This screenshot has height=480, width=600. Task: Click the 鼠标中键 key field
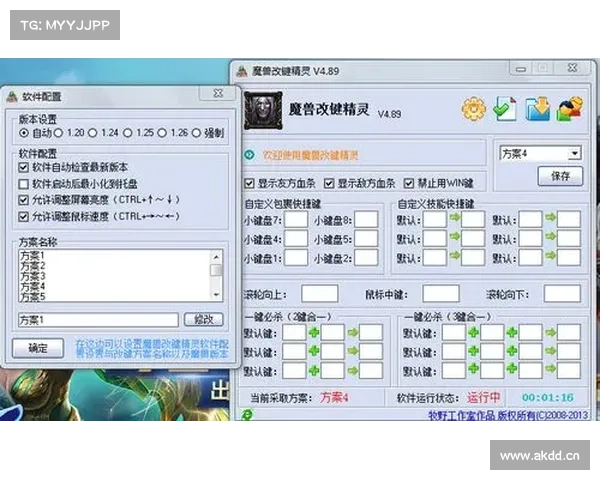441,294
